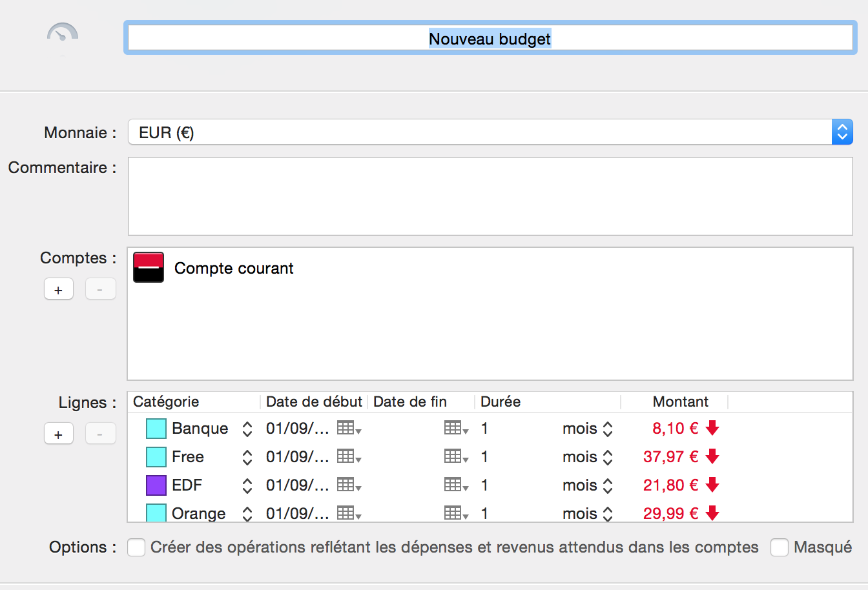Click the Banque category name
The height and width of the screenshot is (590, 868).
[200, 429]
